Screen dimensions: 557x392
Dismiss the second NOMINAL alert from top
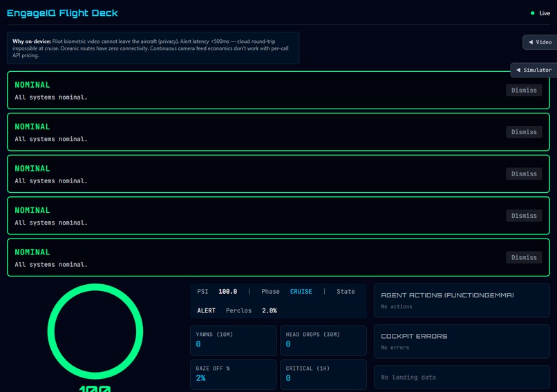point(524,132)
